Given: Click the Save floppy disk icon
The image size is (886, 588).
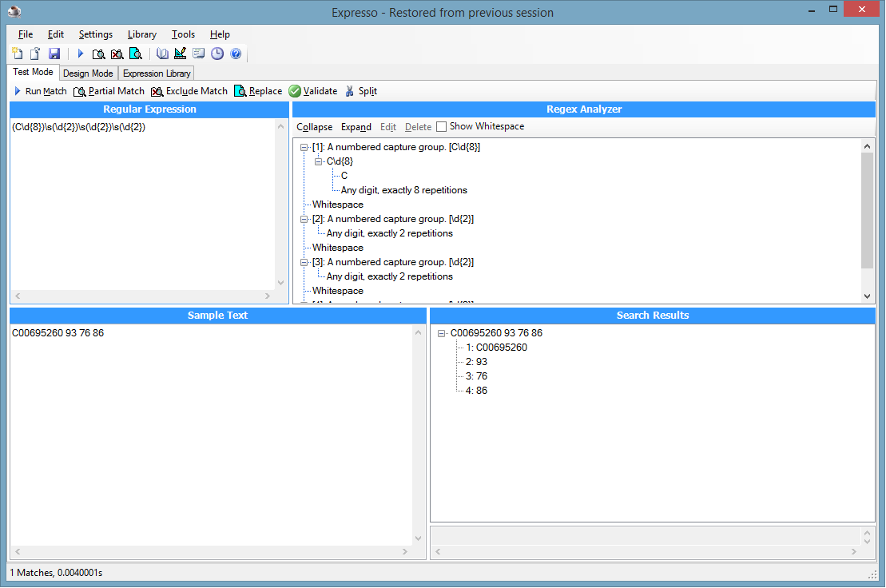Looking at the screenshot, I should [x=54, y=54].
